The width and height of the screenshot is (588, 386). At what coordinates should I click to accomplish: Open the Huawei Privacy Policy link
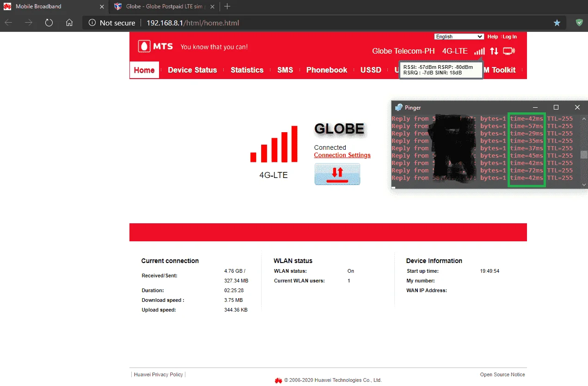point(159,374)
